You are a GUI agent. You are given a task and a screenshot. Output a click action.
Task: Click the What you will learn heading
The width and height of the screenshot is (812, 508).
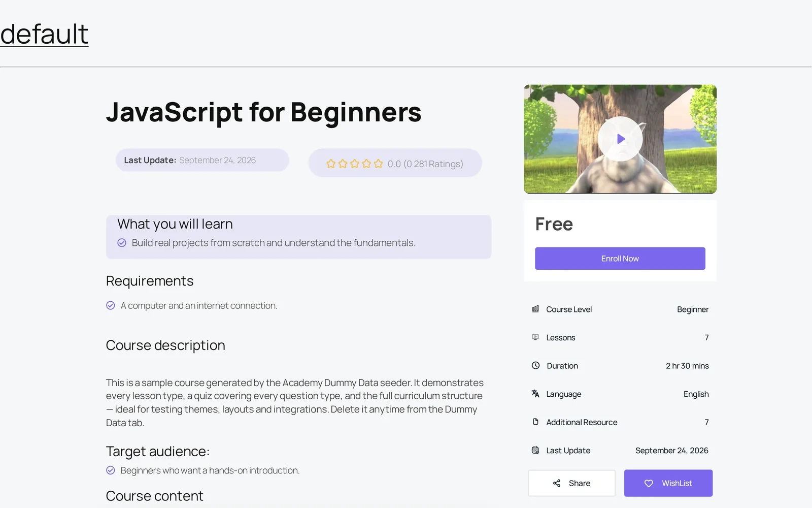click(x=175, y=224)
